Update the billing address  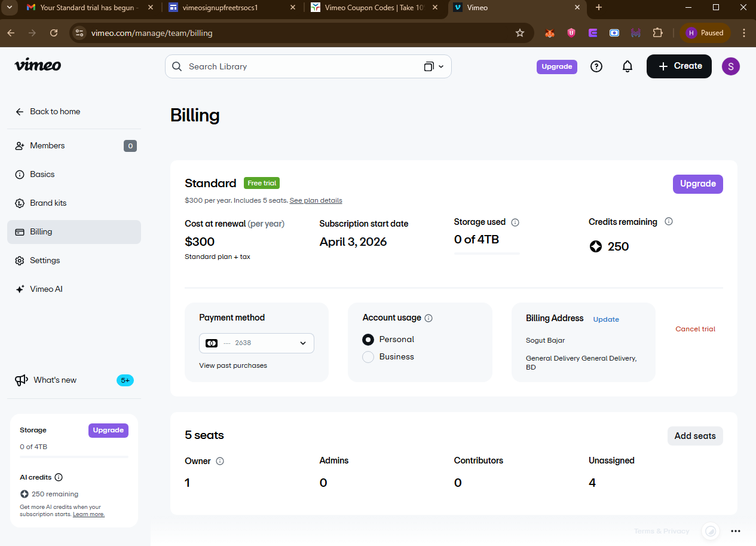coord(606,319)
